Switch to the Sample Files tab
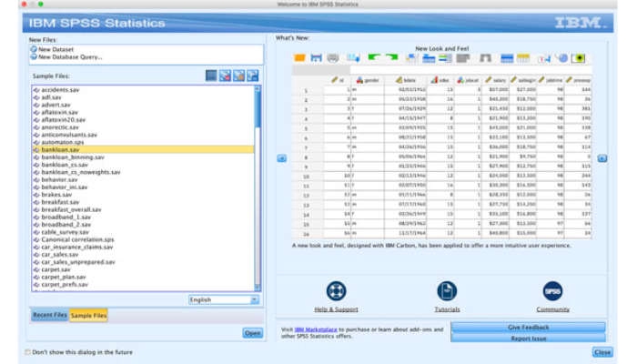Image resolution: width=637 pixels, height=364 pixels. pos(88,315)
